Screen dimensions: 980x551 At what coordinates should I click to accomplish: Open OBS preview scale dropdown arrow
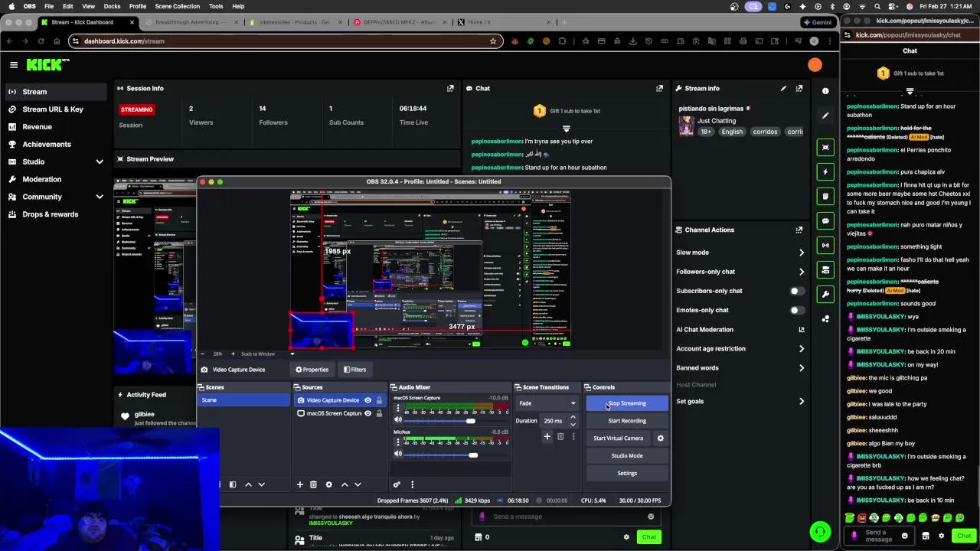tap(292, 354)
